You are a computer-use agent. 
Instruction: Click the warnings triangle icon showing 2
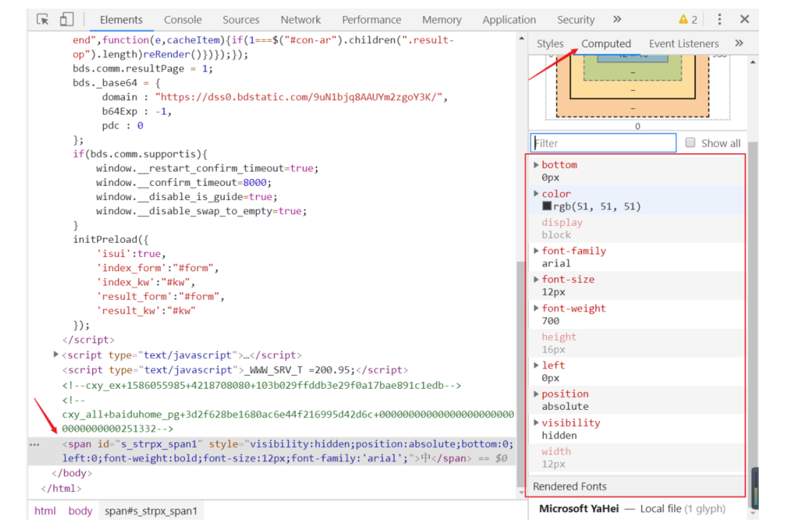pyautogui.click(x=683, y=20)
